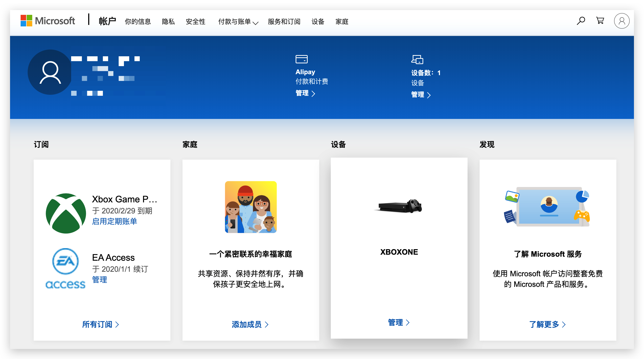The width and height of the screenshot is (644, 359).
Task: Click 管理 link on XBOXONE card
Action: coord(399,323)
